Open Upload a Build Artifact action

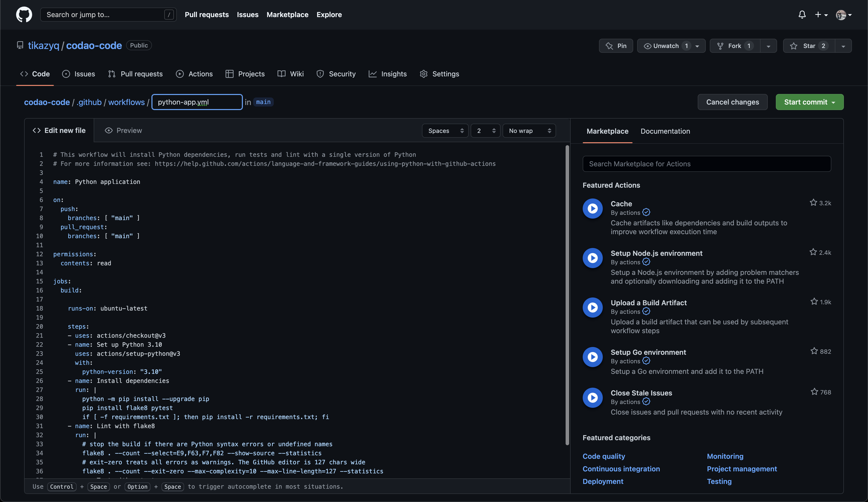coord(648,303)
